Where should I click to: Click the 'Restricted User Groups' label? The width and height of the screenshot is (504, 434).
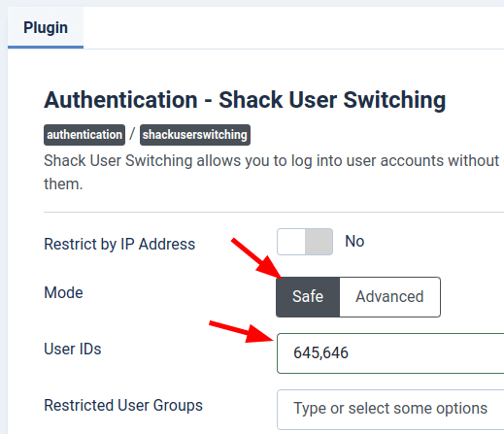(123, 405)
